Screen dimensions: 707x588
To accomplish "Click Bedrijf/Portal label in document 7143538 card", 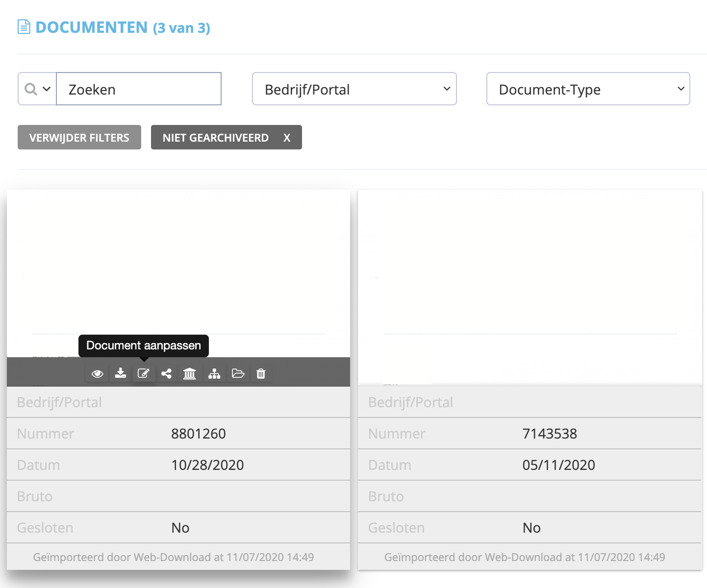I will (x=410, y=402).
